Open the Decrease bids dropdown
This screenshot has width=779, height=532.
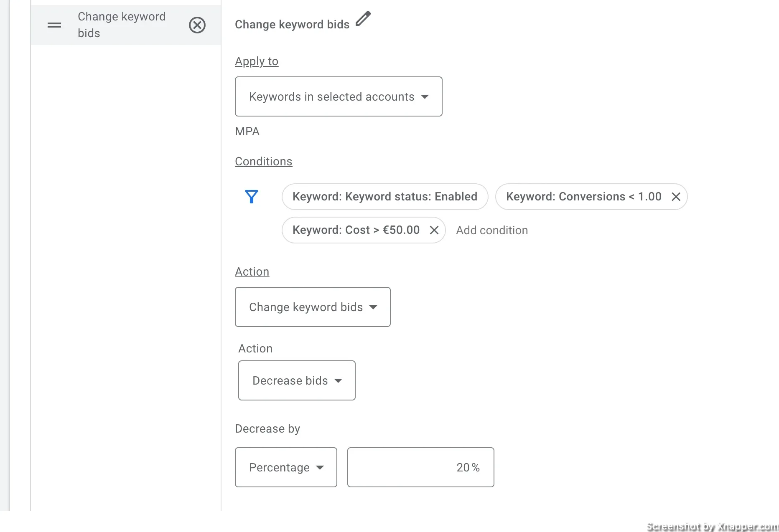(297, 380)
